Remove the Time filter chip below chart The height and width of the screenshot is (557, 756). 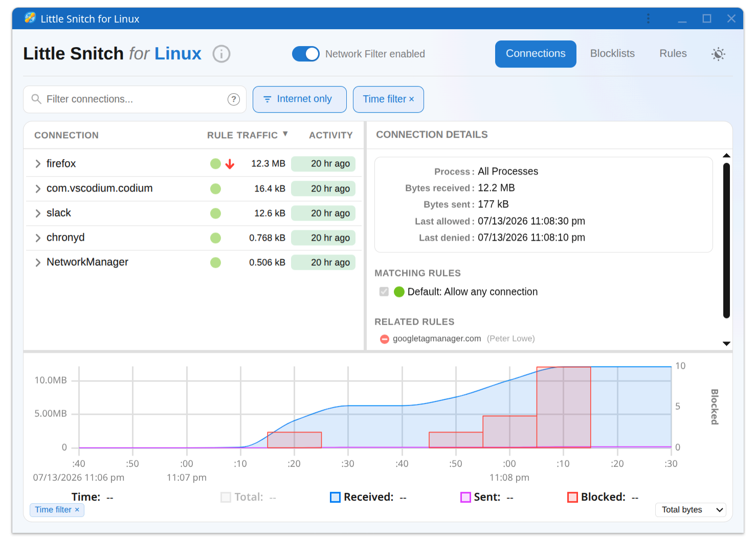pyautogui.click(x=77, y=510)
